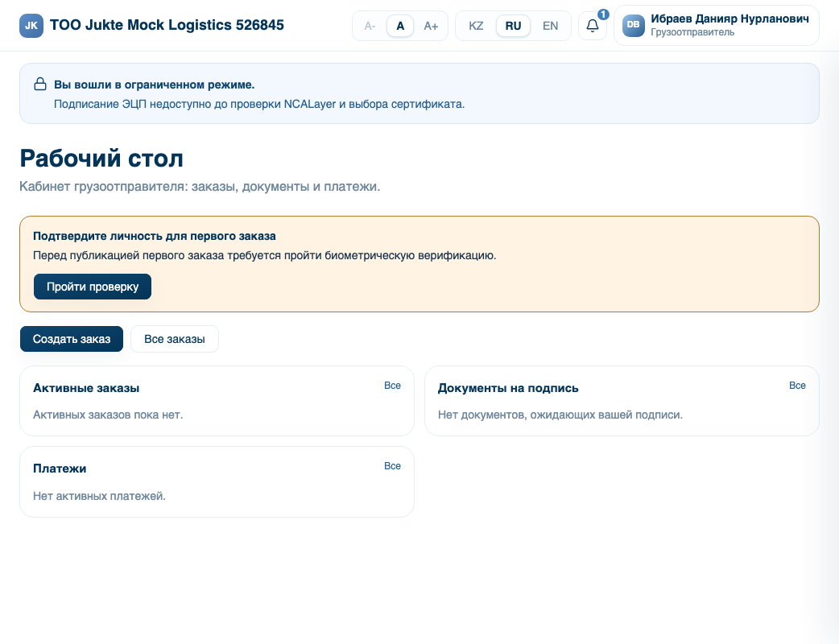Screen dimensions: 839x644
Task: Click text Вы вошли в ограниченном режиме.
Action: click(154, 85)
